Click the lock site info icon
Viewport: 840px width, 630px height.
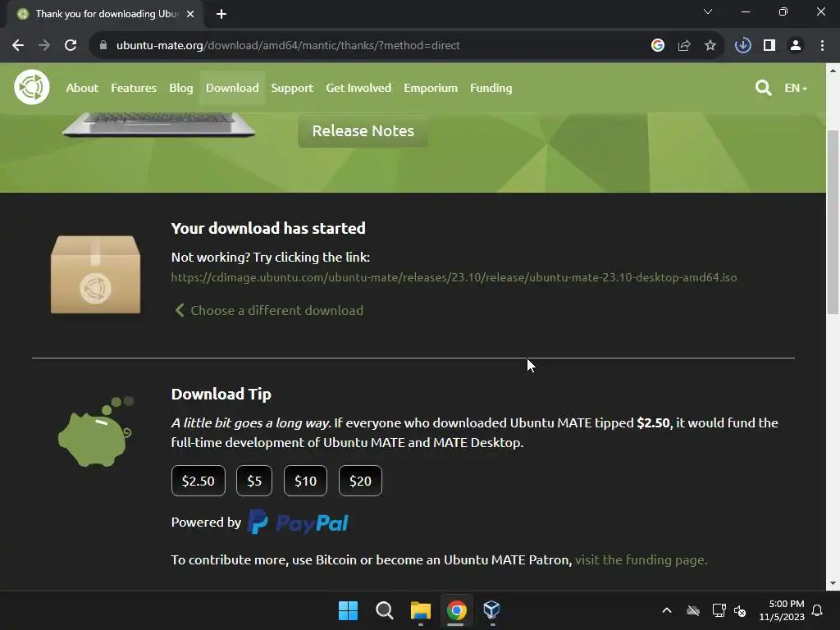pyautogui.click(x=103, y=46)
